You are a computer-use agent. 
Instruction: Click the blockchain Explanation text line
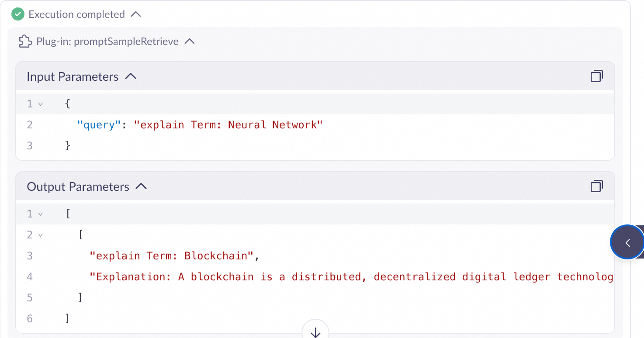pos(351,277)
